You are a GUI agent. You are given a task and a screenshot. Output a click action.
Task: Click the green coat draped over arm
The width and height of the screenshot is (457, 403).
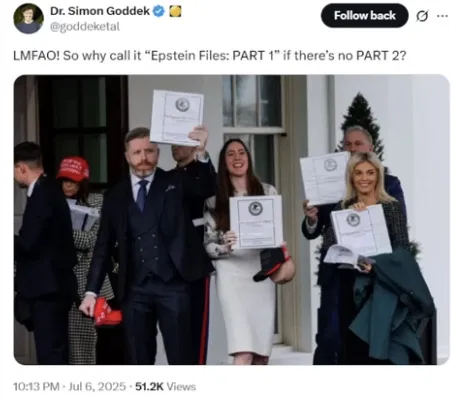click(x=393, y=307)
